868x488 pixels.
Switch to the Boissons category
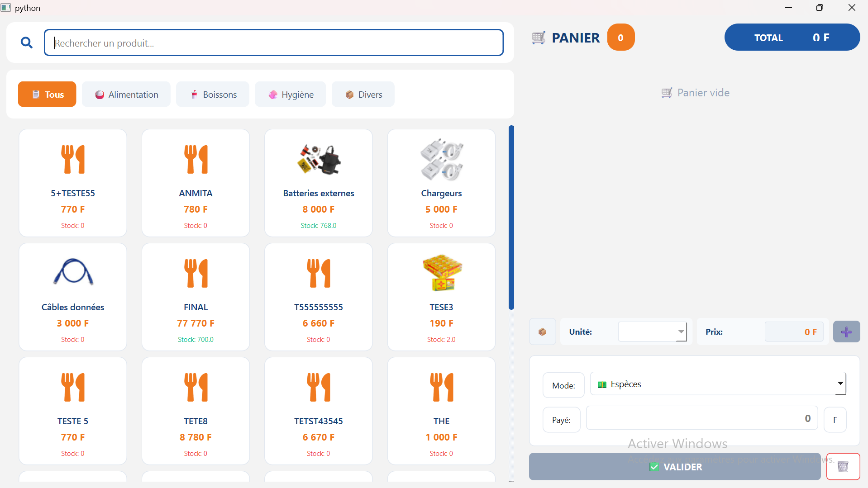[x=213, y=95]
